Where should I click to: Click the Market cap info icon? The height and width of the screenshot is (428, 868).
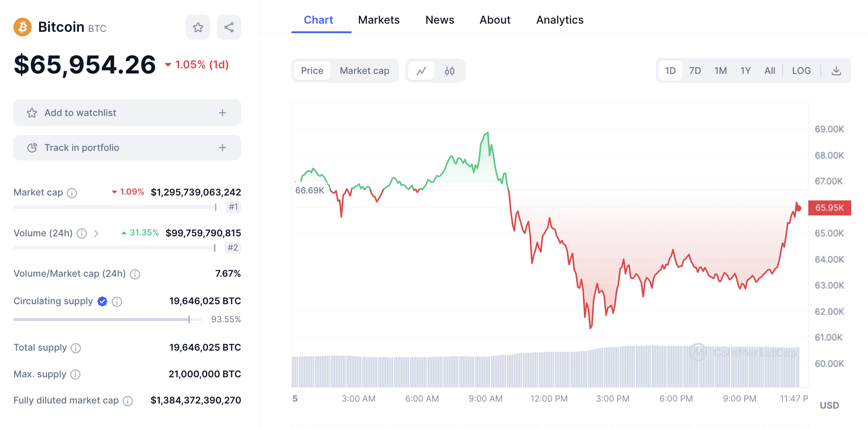[x=72, y=193]
